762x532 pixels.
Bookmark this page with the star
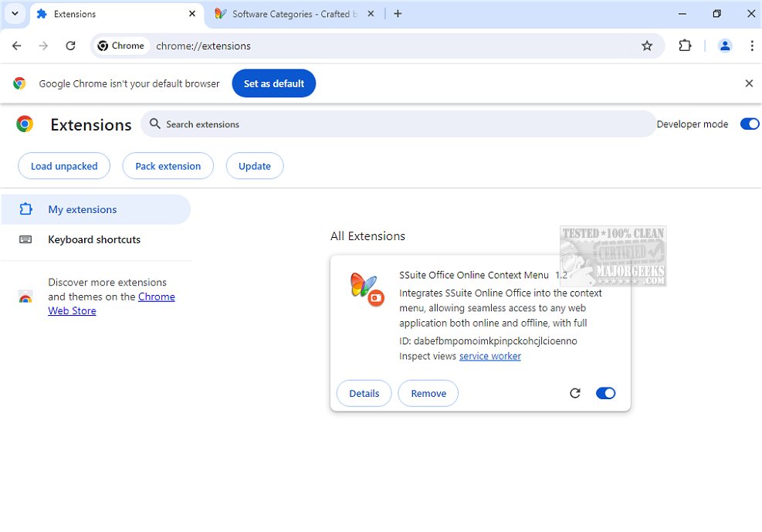pyautogui.click(x=646, y=46)
